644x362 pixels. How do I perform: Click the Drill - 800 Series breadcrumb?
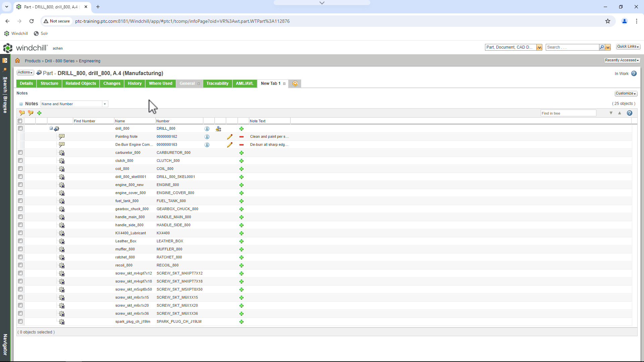(60, 61)
